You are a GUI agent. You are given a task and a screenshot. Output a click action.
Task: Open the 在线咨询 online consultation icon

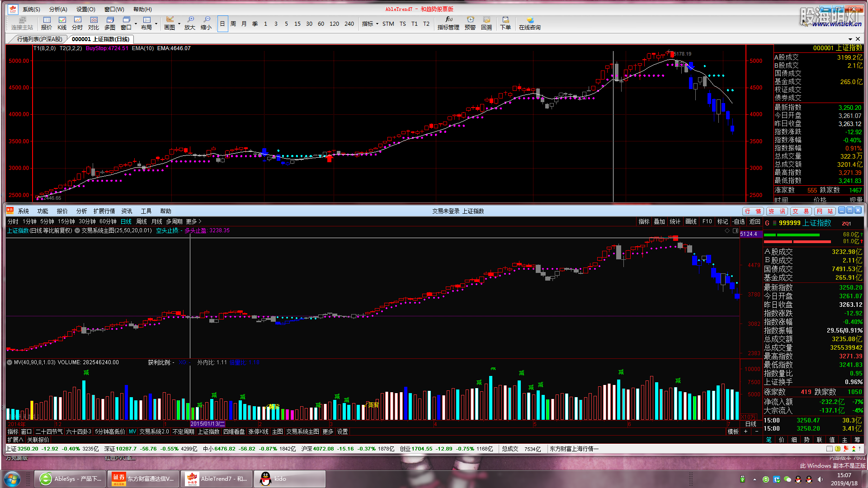pyautogui.click(x=530, y=23)
